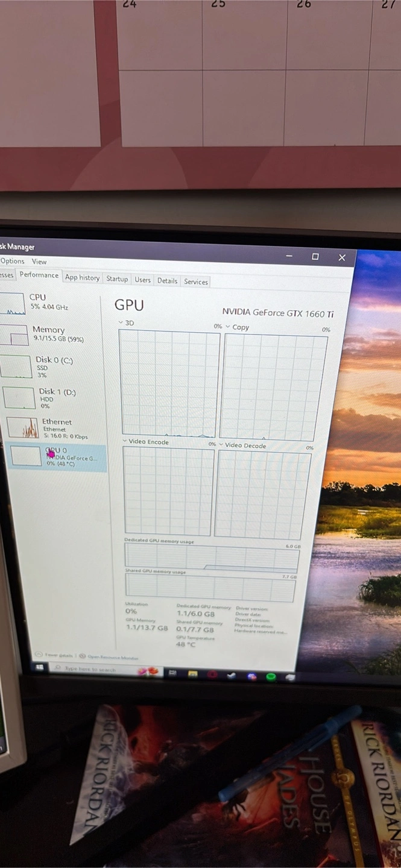
Task: Open the Disk 0 (C:) performance entry
Action: (51, 367)
